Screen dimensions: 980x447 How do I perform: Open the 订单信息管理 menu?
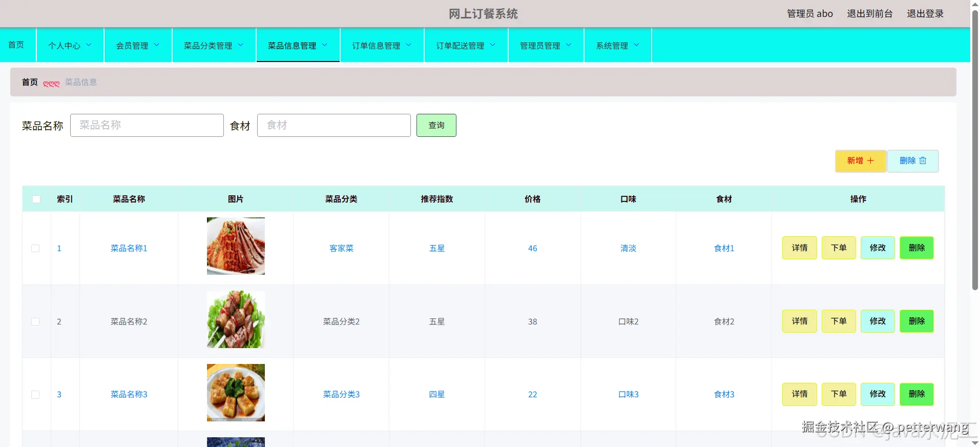tap(382, 45)
